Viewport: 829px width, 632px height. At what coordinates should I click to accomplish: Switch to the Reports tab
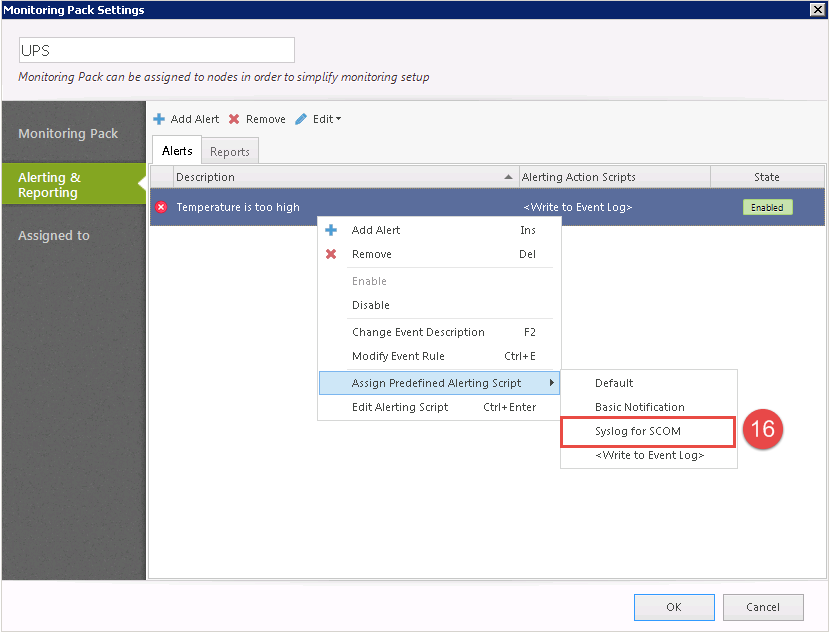pyautogui.click(x=229, y=152)
